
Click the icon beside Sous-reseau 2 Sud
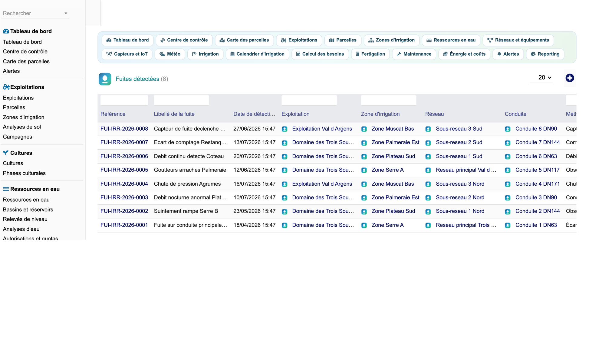[x=428, y=143]
